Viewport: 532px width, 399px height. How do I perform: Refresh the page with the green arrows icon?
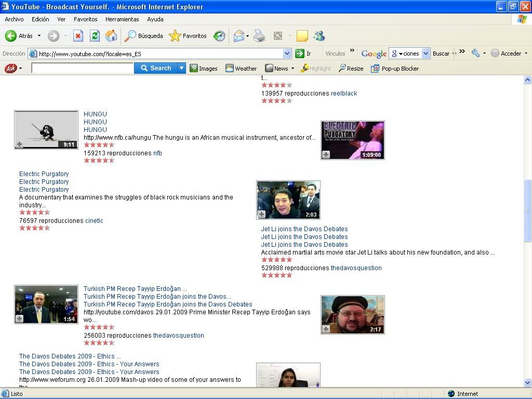pyautogui.click(x=95, y=36)
